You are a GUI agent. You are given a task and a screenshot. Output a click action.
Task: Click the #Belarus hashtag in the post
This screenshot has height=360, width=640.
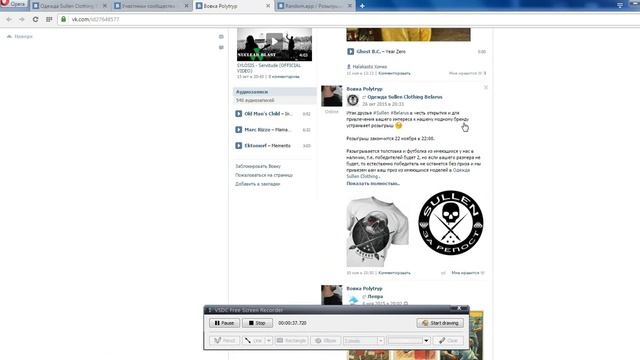[x=400, y=113]
